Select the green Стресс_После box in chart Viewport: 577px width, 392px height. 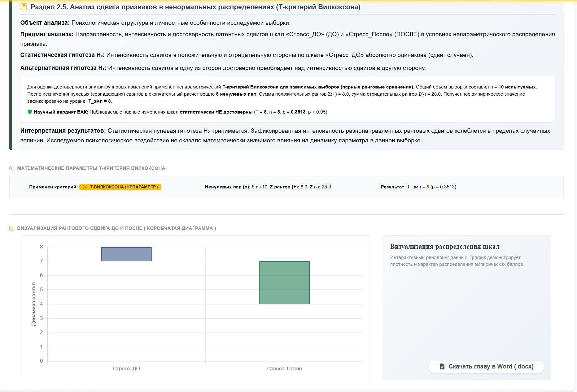[284, 283]
